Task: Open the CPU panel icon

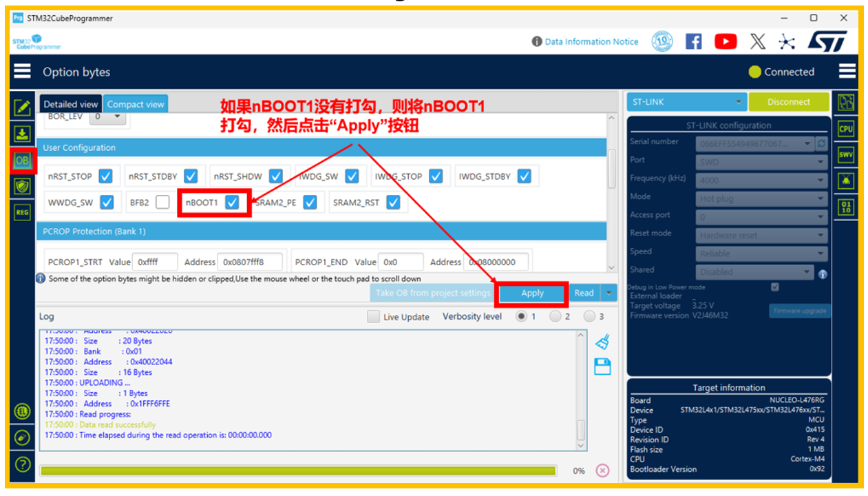Action: (846, 129)
